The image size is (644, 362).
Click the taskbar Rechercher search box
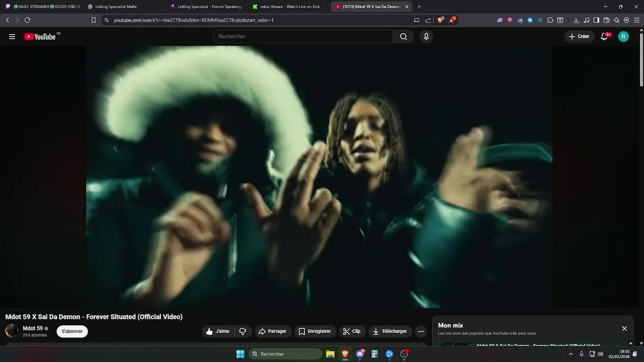click(285, 354)
